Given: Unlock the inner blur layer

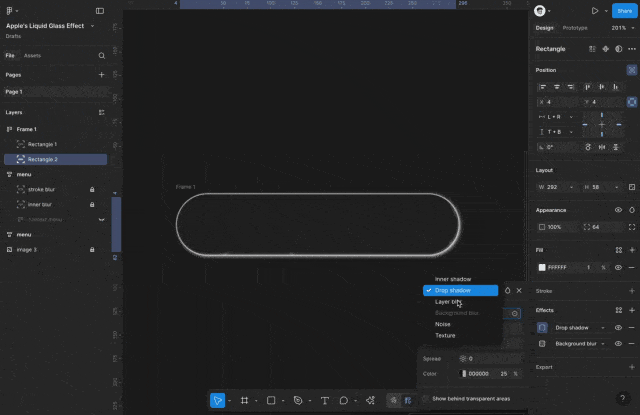Looking at the screenshot, I should pos(92,204).
